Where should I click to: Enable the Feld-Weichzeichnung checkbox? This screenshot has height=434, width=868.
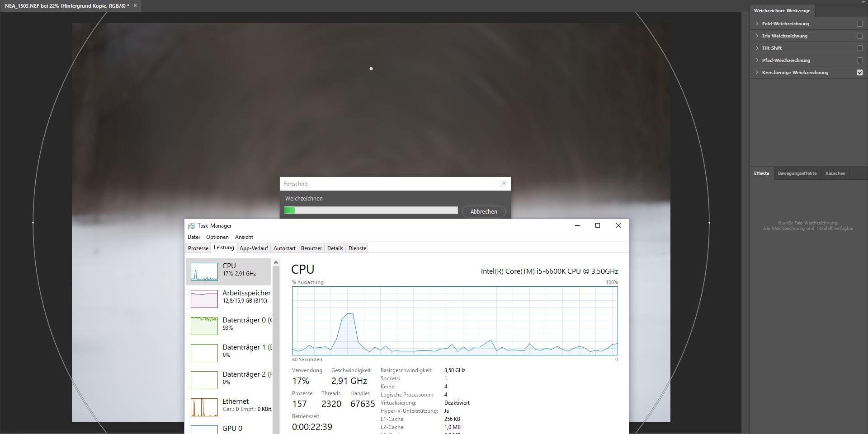860,23
